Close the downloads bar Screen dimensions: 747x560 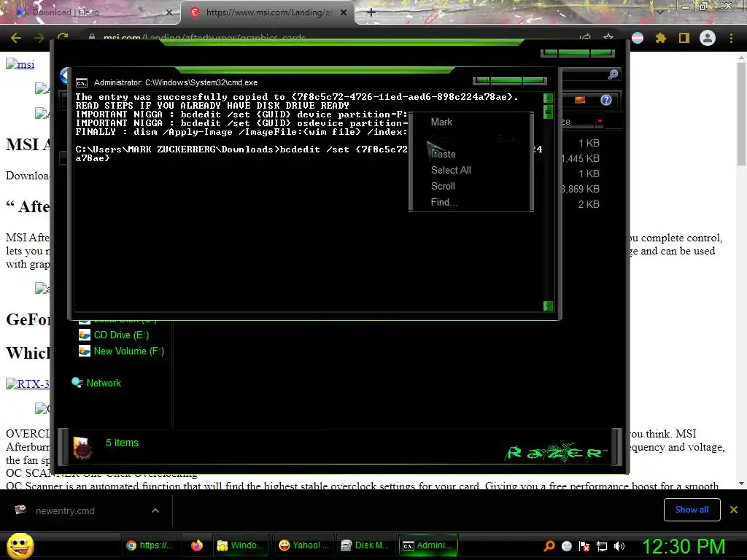pyautogui.click(x=734, y=510)
